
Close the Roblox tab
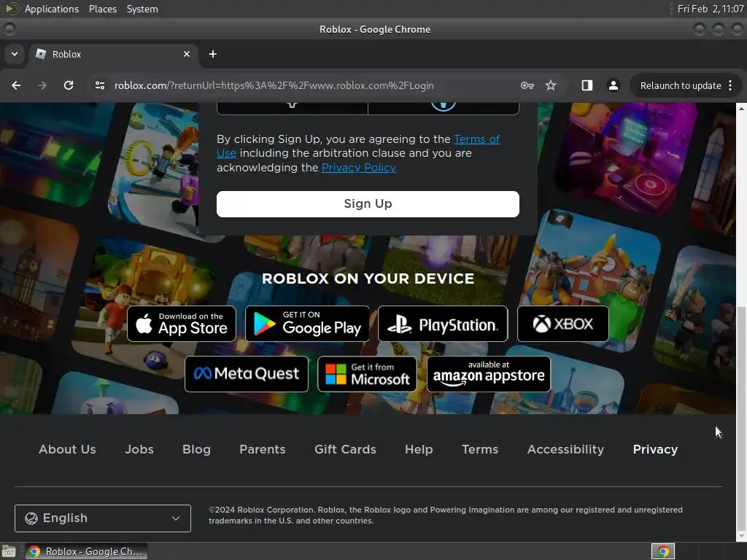coord(187,54)
